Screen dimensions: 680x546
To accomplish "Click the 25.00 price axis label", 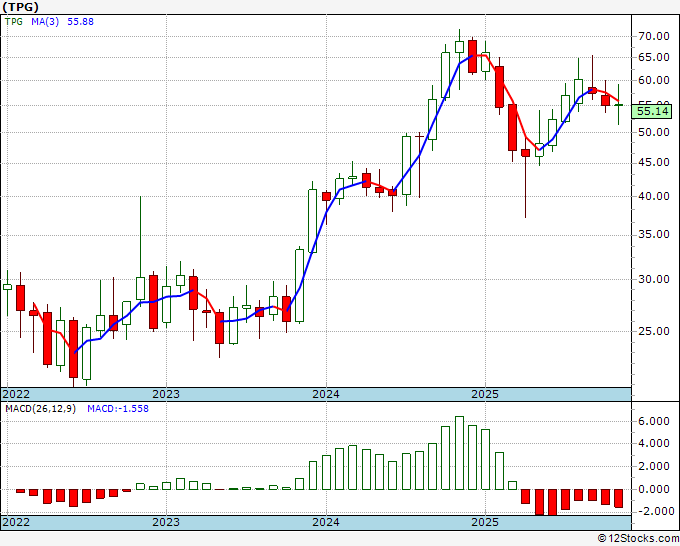I will click(655, 331).
